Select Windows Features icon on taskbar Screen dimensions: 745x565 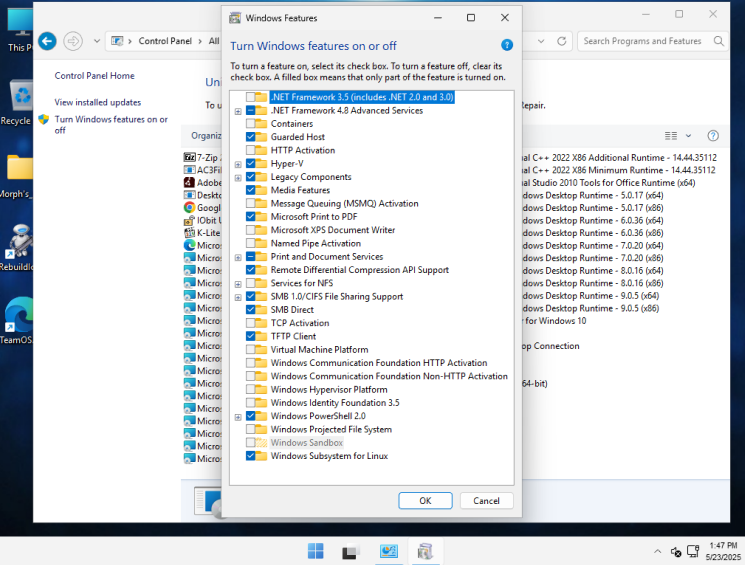[x=425, y=551]
